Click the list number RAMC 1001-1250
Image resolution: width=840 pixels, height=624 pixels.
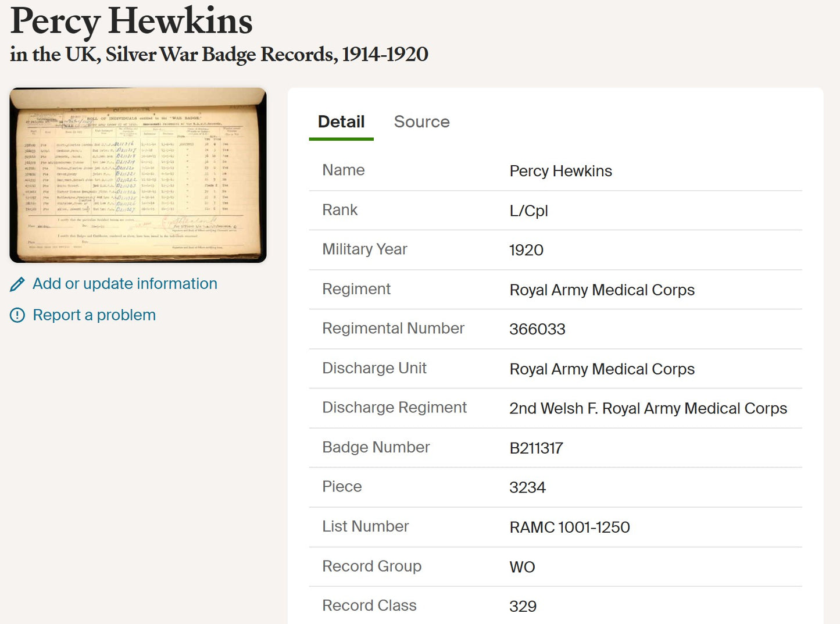pos(570,527)
